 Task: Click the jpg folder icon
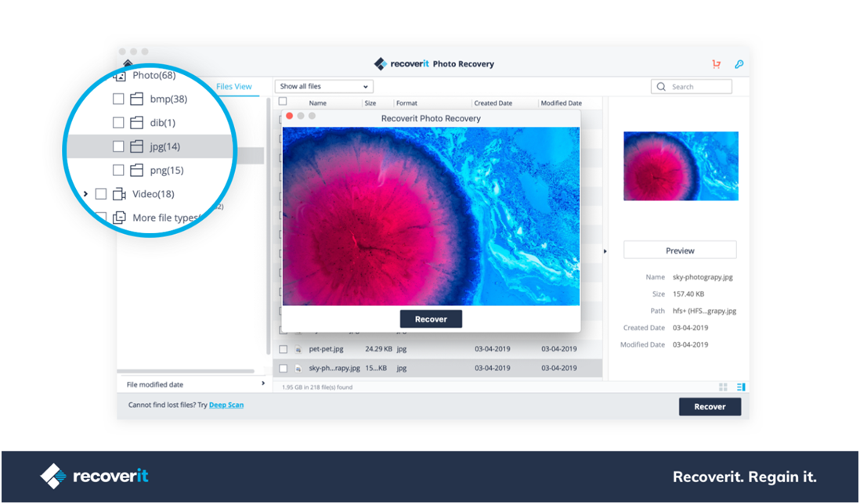137,146
